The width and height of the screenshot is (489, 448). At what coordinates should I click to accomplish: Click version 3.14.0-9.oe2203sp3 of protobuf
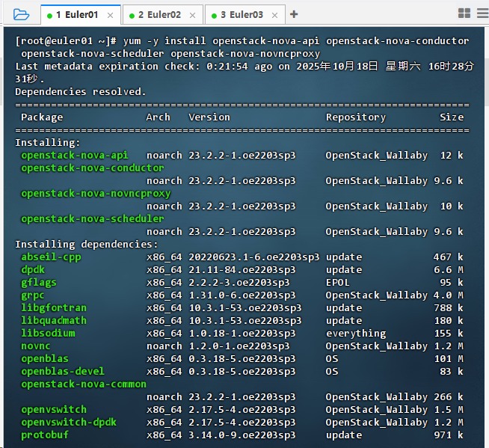tap(242, 435)
